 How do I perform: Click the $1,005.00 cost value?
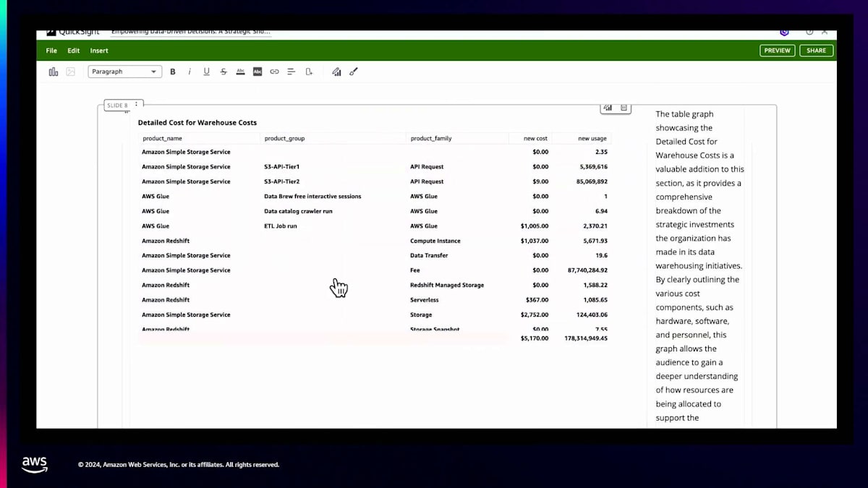535,226
